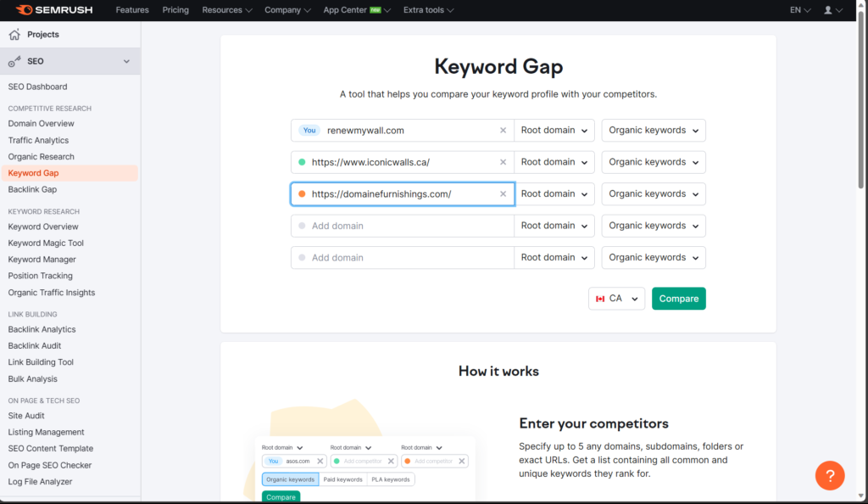Click the green Compare button
The width and height of the screenshot is (868, 504).
point(679,299)
